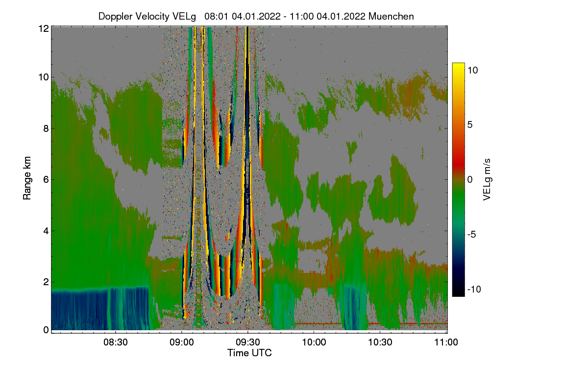
Task: Click the 2 km range tick label
Action: (x=46, y=282)
